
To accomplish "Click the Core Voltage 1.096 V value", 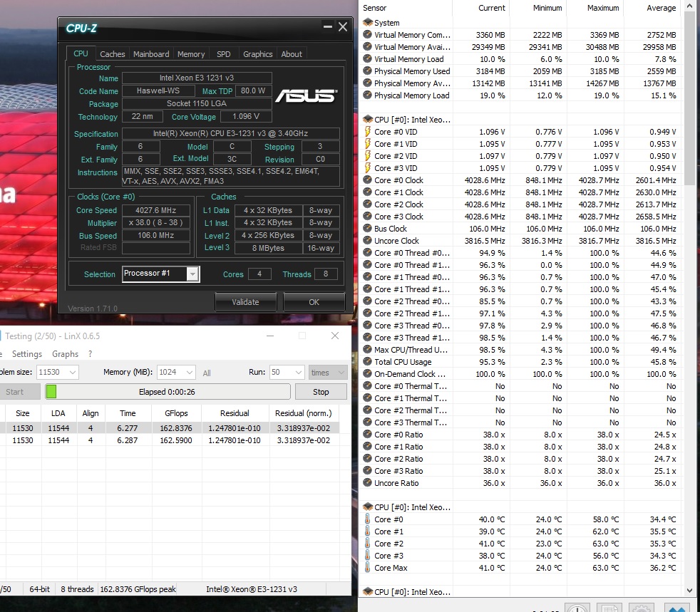I will (x=245, y=116).
